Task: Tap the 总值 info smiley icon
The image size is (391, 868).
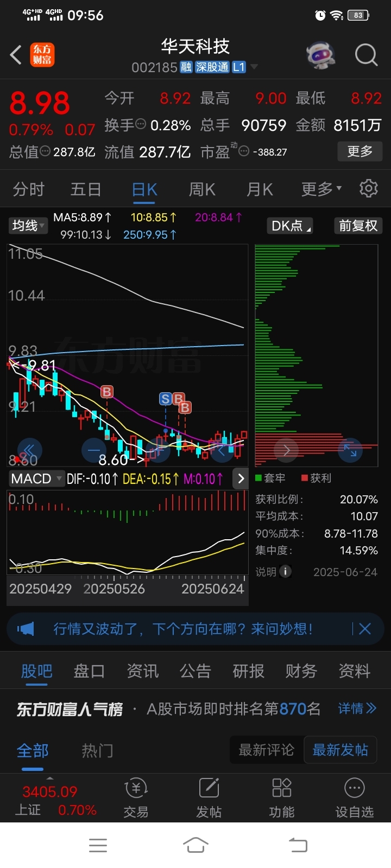Action: 45,151
